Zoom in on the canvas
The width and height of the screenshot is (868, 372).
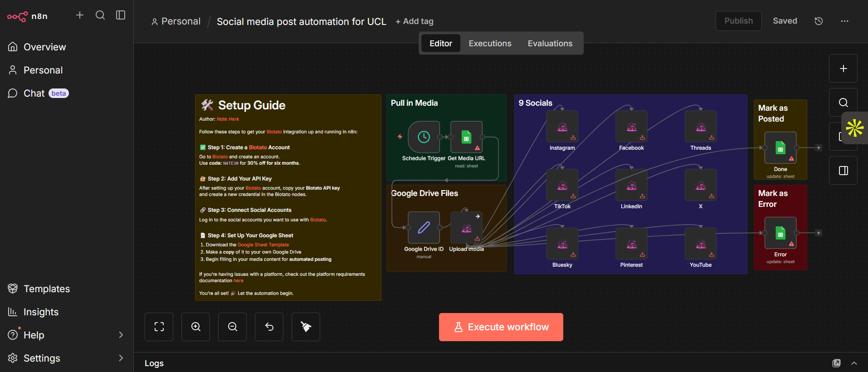195,327
